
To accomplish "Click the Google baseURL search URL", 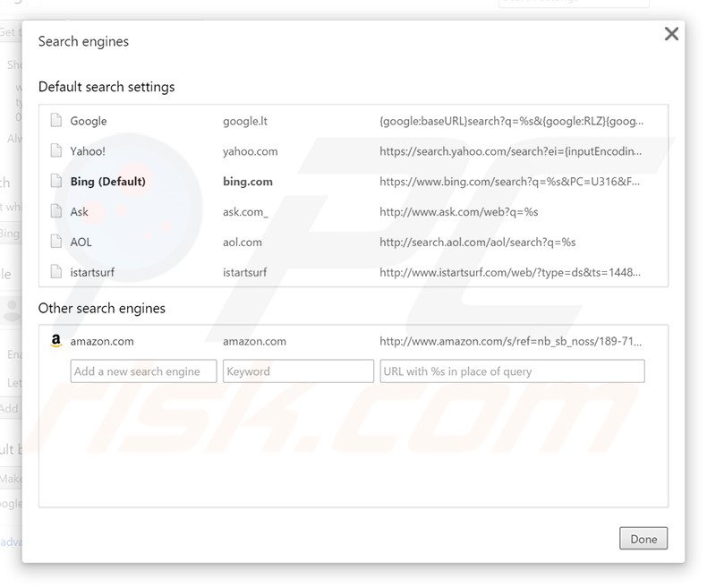I will 511,121.
